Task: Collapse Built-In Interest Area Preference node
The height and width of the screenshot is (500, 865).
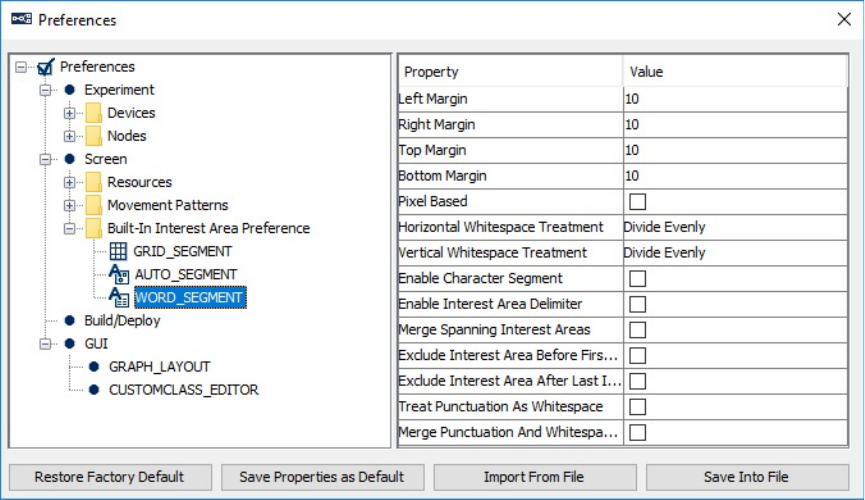Action: (70, 228)
